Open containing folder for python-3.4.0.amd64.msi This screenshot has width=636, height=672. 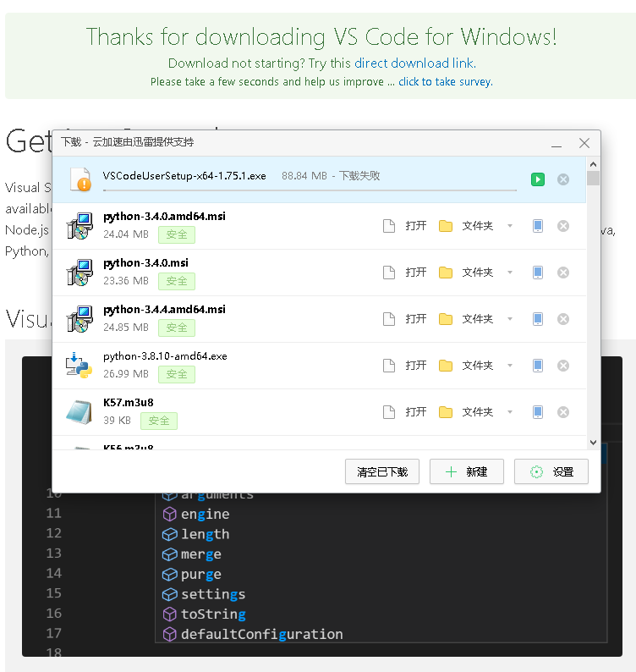click(x=466, y=226)
